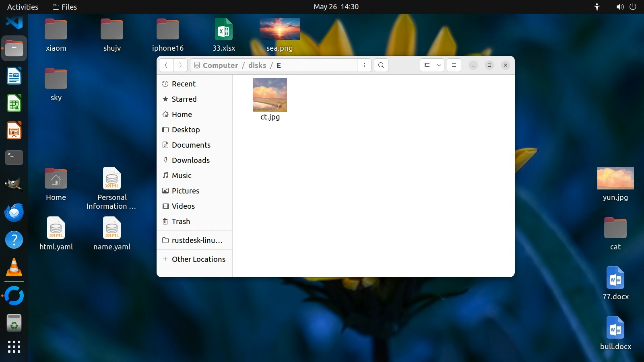Image resolution: width=644 pixels, height=362 pixels.
Task: Go back using the back arrow
Action: click(166, 65)
